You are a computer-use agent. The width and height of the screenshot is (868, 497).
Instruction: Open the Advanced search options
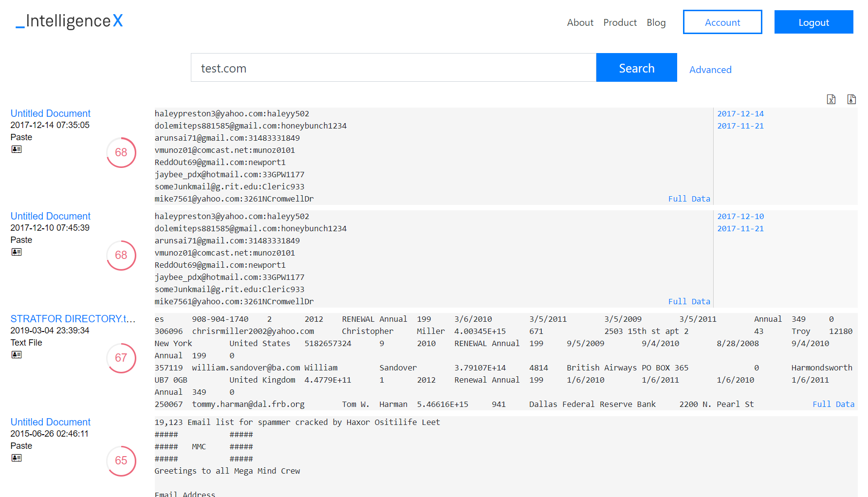(710, 70)
